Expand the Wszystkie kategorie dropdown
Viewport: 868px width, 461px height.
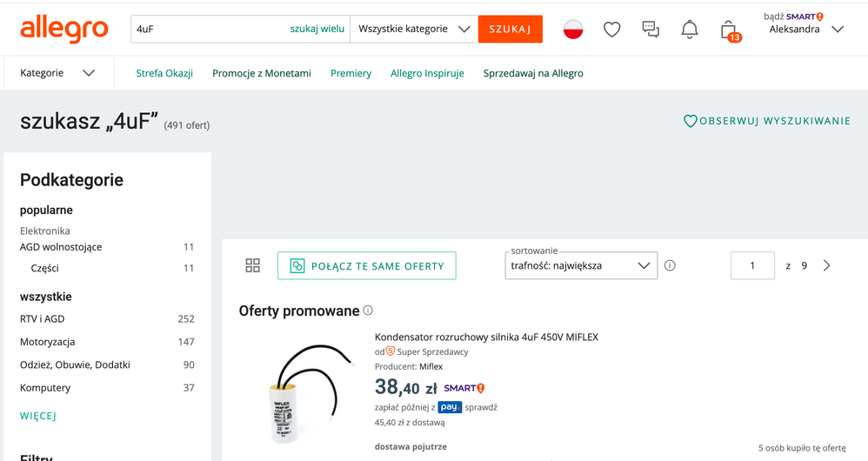[414, 29]
